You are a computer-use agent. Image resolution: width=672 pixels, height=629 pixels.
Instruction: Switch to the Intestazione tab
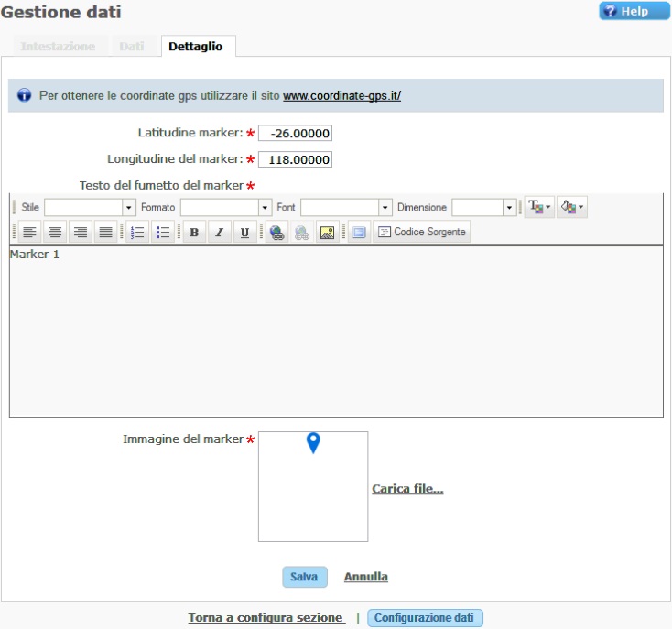[58, 47]
